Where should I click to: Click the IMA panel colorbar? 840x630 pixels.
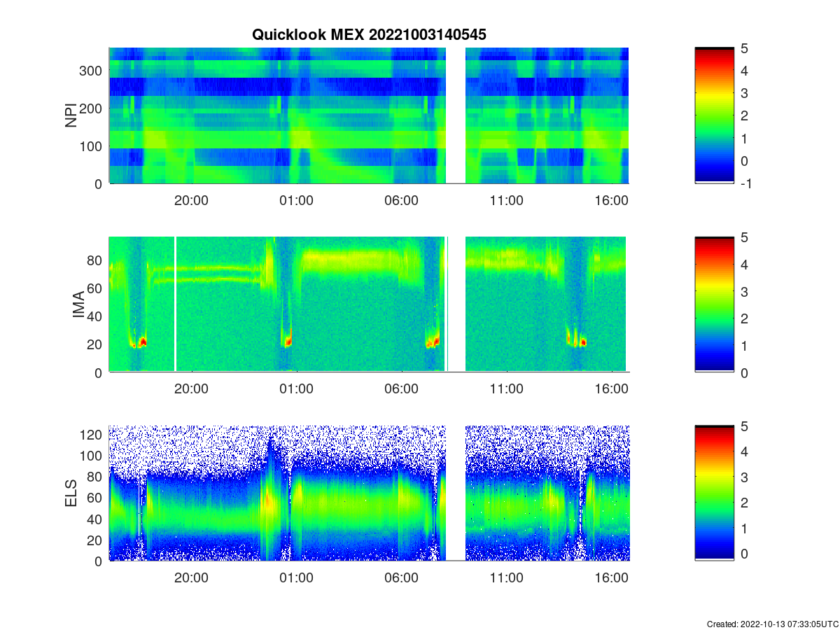(714, 304)
